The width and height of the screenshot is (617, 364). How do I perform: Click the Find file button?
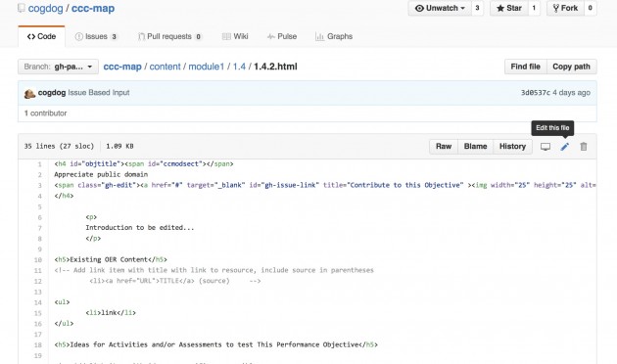point(525,67)
